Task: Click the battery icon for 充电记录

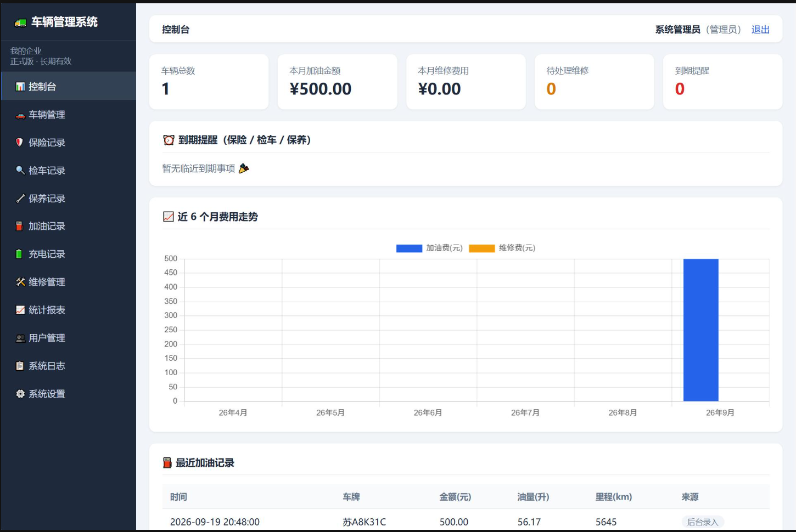Action: tap(19, 254)
